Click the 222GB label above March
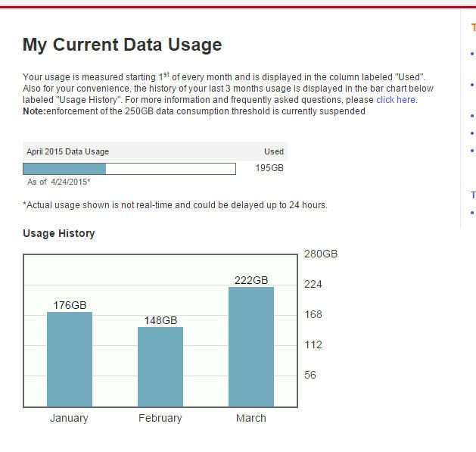Image resolution: width=476 pixels, height=452 pixels. click(251, 280)
